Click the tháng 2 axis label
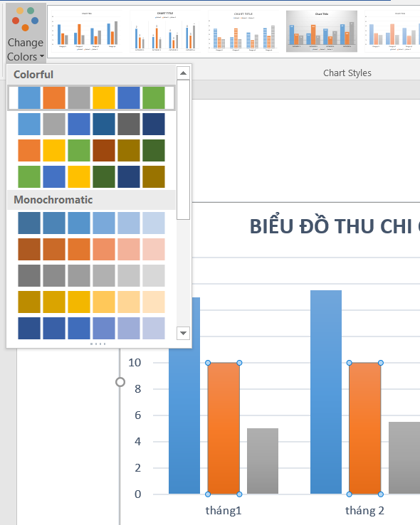The image size is (420, 525). pyautogui.click(x=364, y=511)
